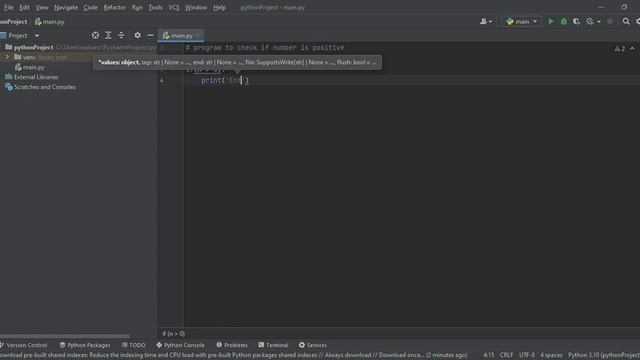The height and width of the screenshot is (360, 640).
Task: Open the Version Control tool window
Action: (24, 345)
